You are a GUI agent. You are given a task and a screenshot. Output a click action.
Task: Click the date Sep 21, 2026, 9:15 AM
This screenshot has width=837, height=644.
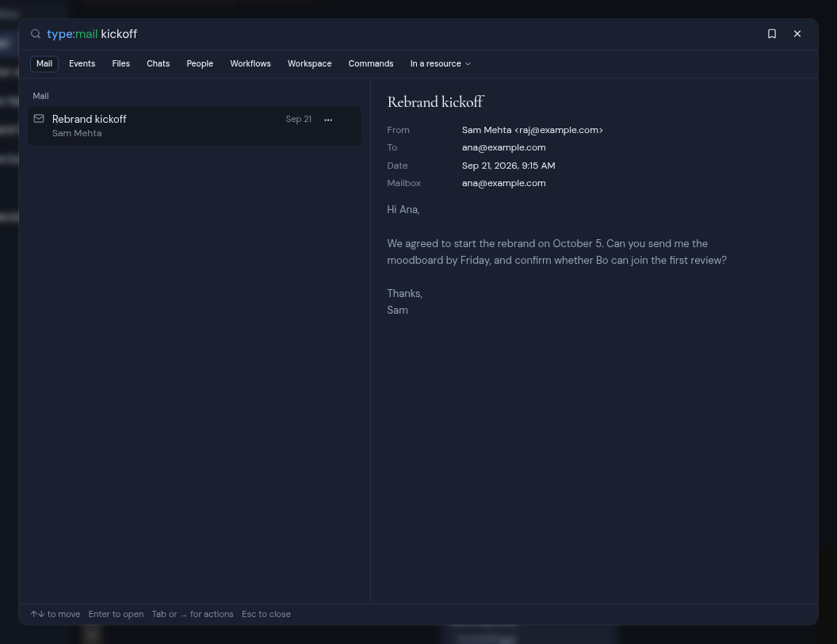click(509, 166)
